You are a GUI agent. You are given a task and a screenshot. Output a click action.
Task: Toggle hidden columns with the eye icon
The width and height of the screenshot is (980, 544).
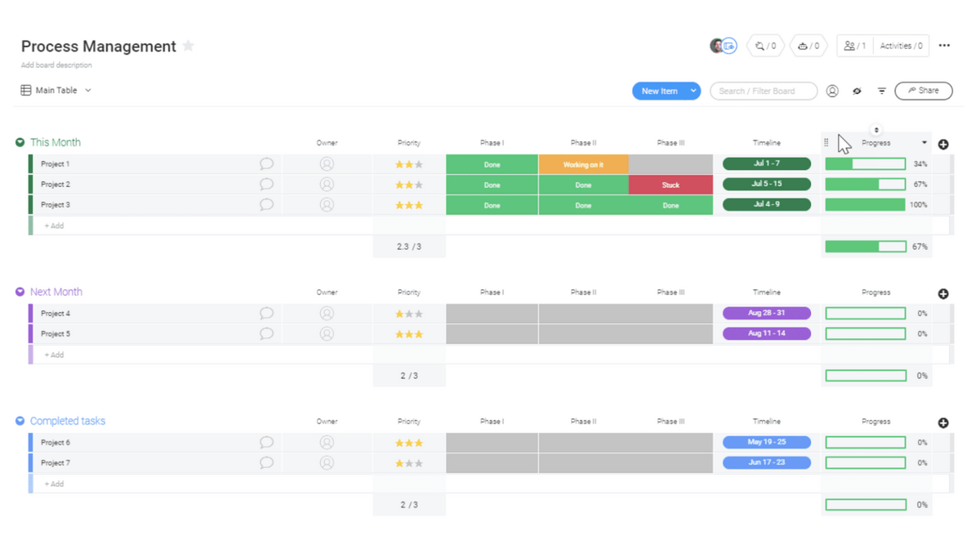pos(857,91)
